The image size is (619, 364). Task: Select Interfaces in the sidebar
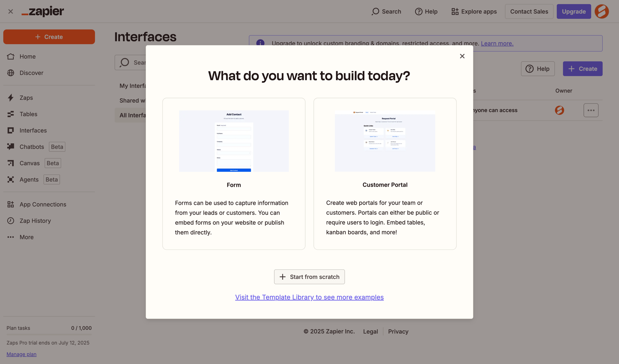pos(49,130)
